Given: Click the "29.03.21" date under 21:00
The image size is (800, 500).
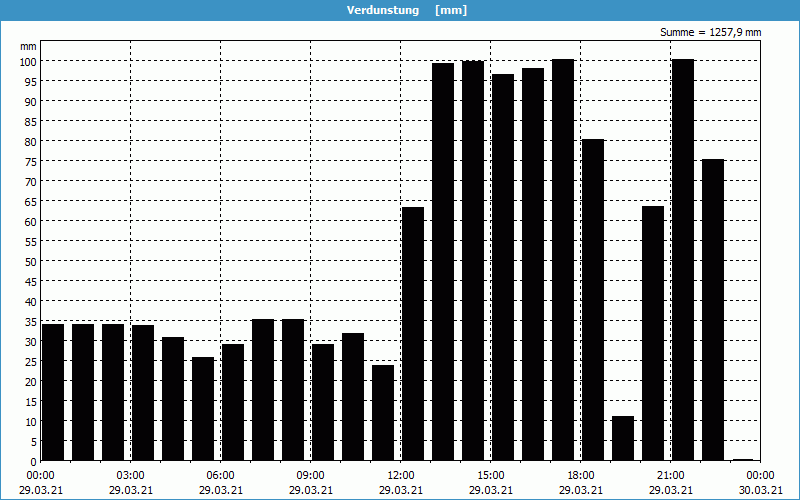Looking at the screenshot, I should (670, 490).
